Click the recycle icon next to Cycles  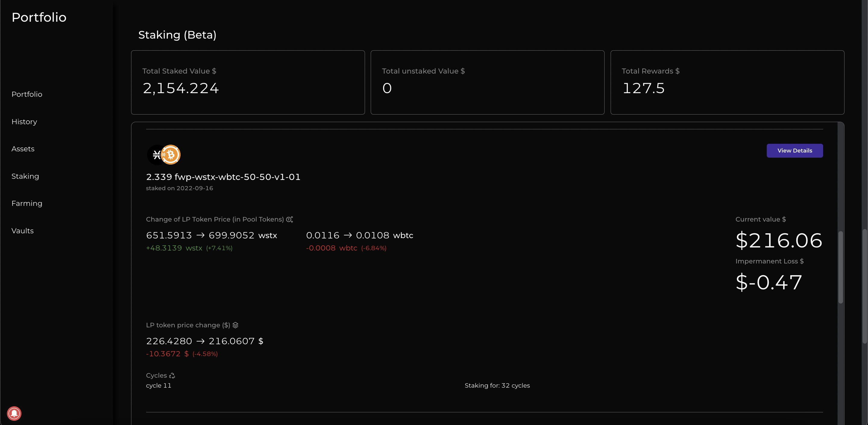pyautogui.click(x=172, y=376)
